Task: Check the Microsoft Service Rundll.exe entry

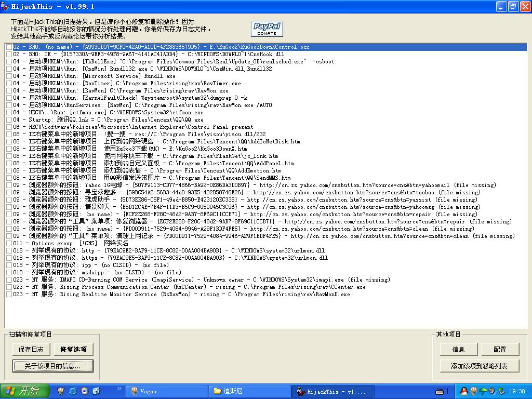Action: [x=9, y=76]
